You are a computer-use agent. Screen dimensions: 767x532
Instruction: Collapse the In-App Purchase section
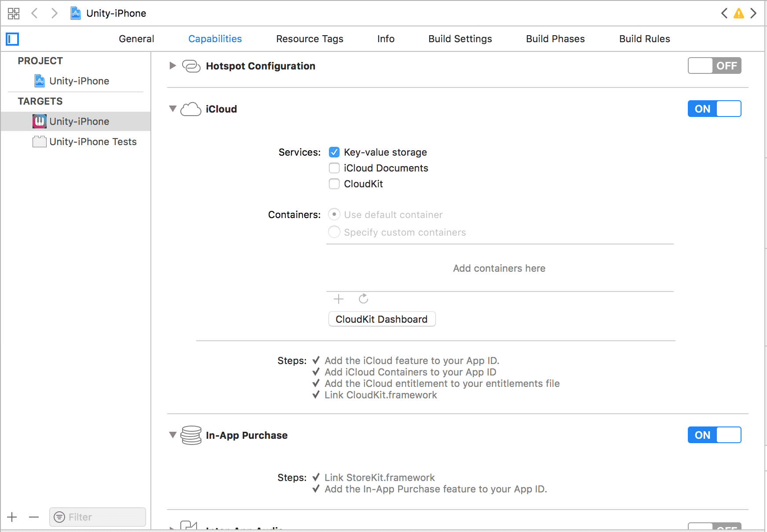point(173,435)
